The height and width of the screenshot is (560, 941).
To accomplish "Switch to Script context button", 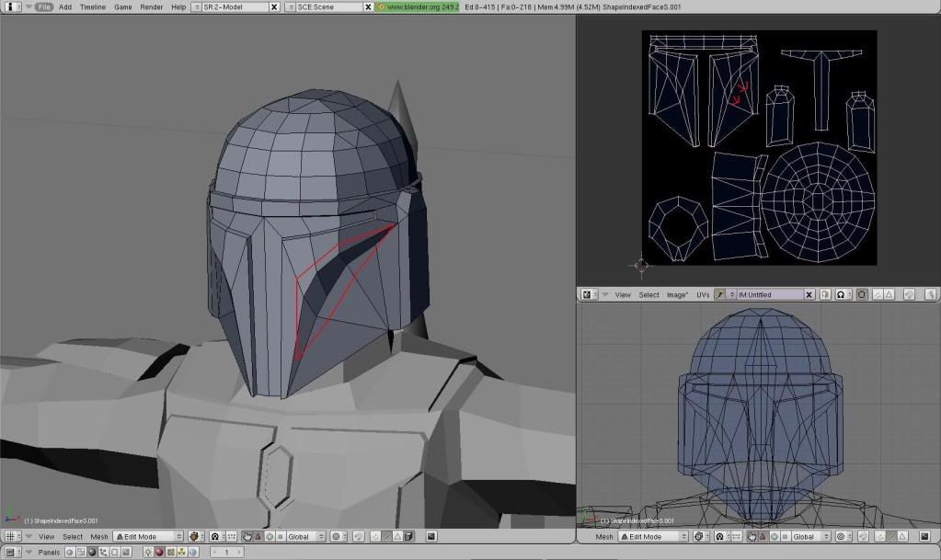I will click(80, 553).
